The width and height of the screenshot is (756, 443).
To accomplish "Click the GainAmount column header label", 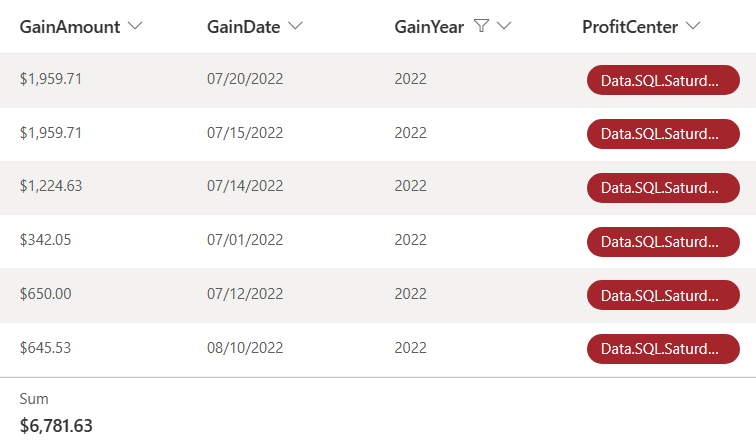I will 69,27.
